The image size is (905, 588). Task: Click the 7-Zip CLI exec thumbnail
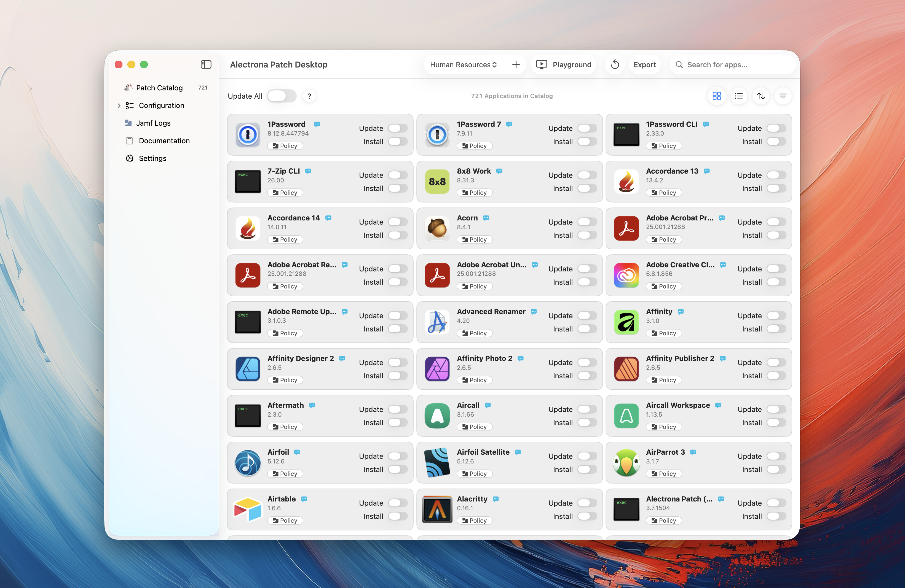(x=248, y=182)
